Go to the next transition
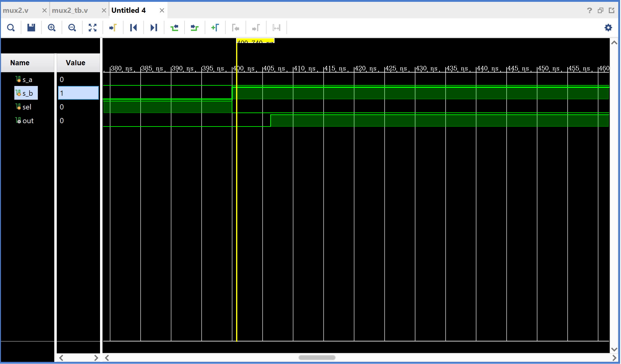 tap(194, 28)
